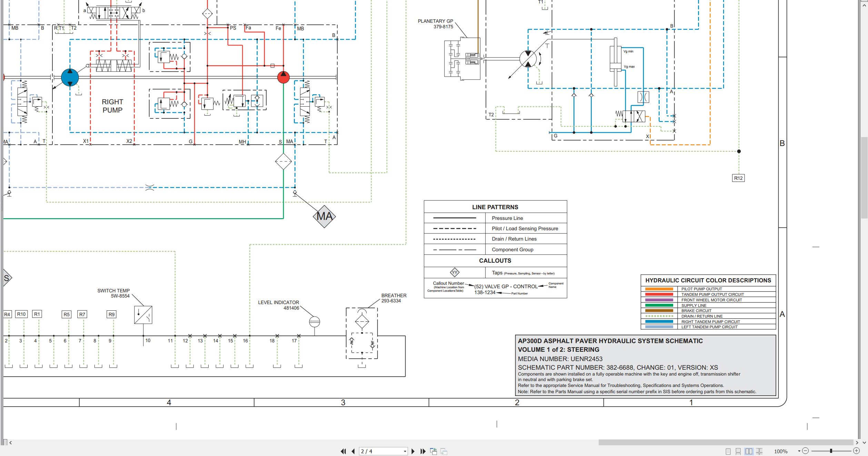Screen dimensions: 868x456
Task: Click the greyed next view icon
Action: 444,451
